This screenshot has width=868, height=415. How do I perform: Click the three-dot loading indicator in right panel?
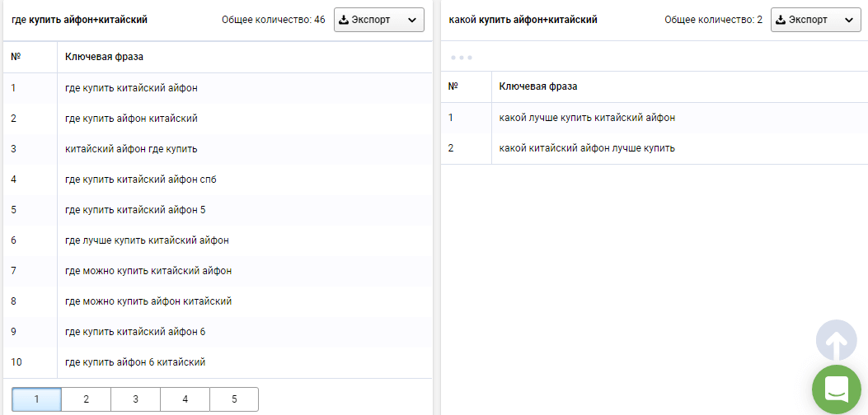click(461, 58)
